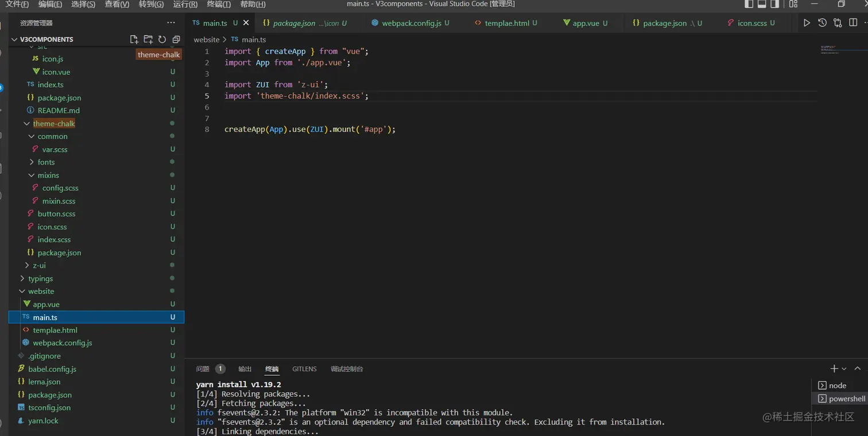Open the 问题 problems panel tab
The width and height of the screenshot is (868, 436).
point(203,369)
